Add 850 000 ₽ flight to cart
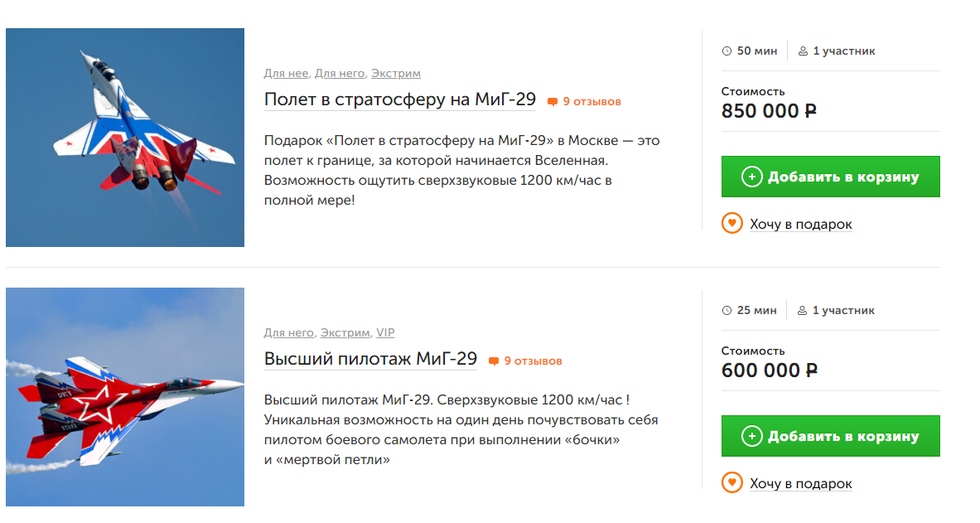This screenshot has width=980, height=523. pos(830,177)
